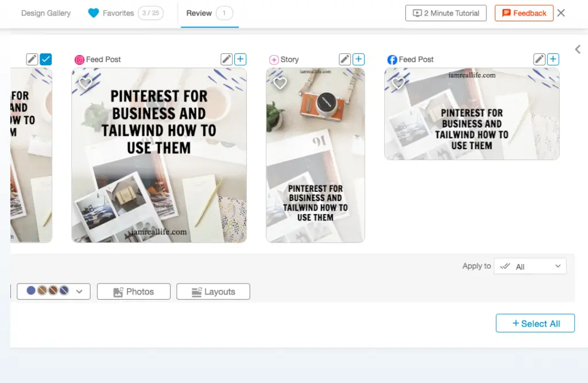Add the Story design to selection
This screenshot has width=588, height=383.
tap(358, 59)
